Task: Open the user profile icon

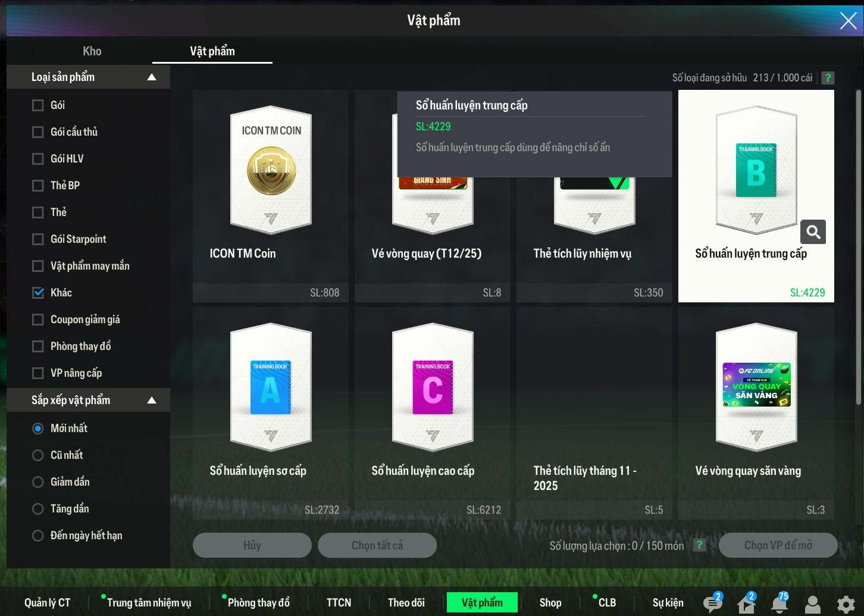Action: [x=812, y=604]
